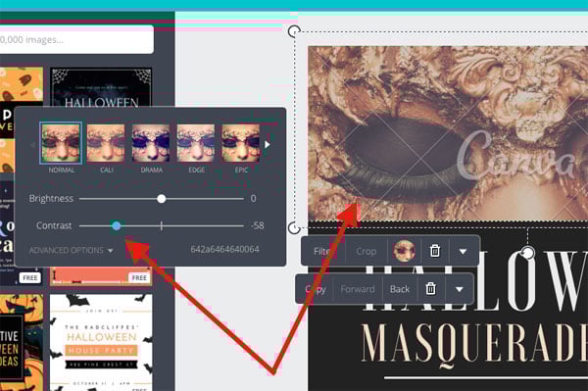
Task: Click the Forward button
Action: (358, 289)
